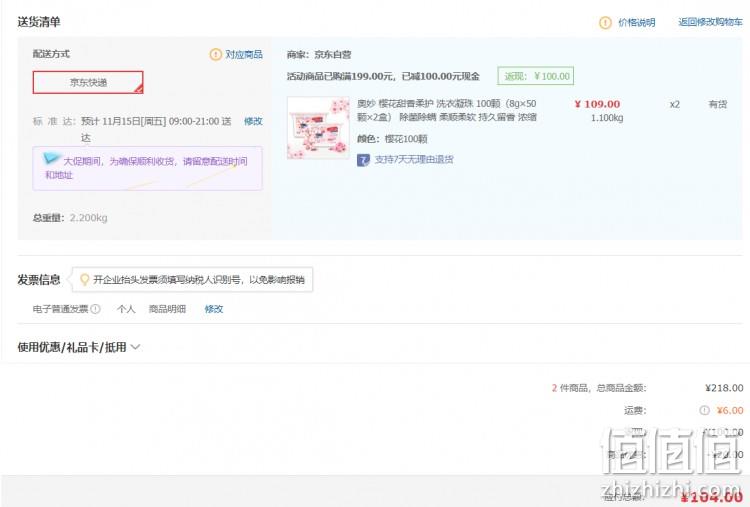Click the 7-day return shield icon
Screen dimensions: 750x507
coord(363,160)
